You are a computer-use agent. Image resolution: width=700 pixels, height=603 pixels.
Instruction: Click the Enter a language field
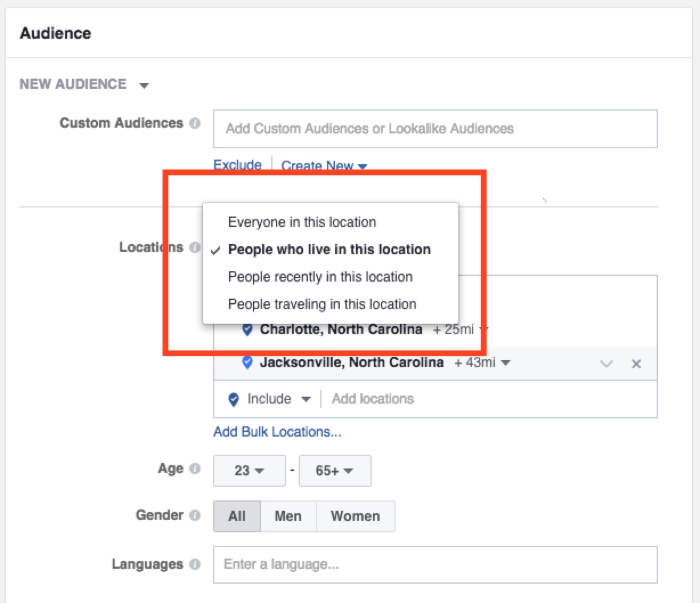click(435, 565)
